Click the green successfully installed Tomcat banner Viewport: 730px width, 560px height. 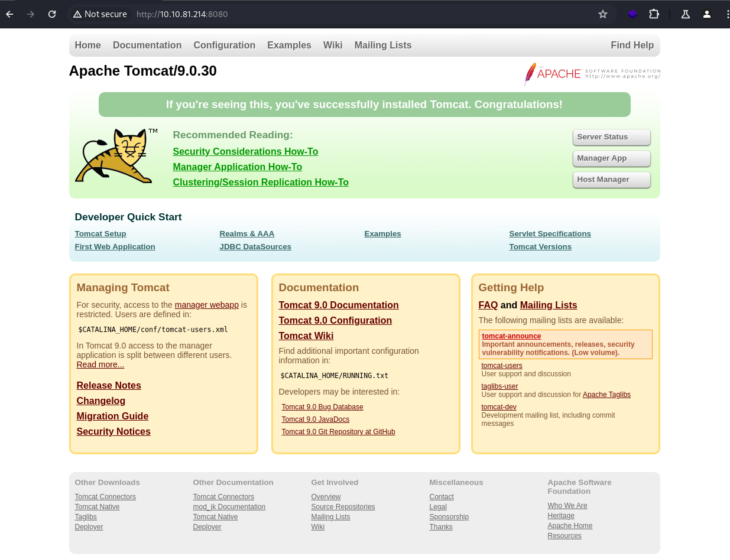[x=365, y=105]
